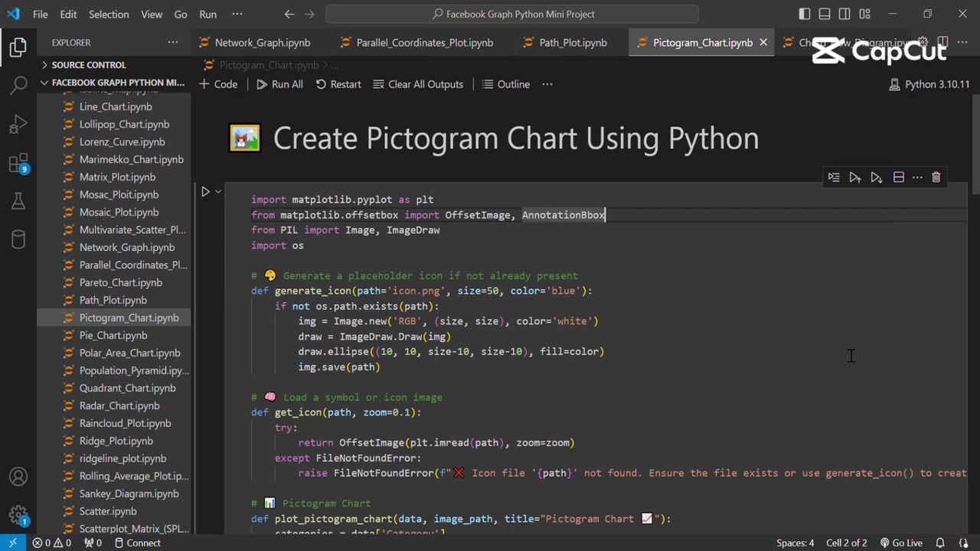Split cell from the cell toolbar

(899, 178)
